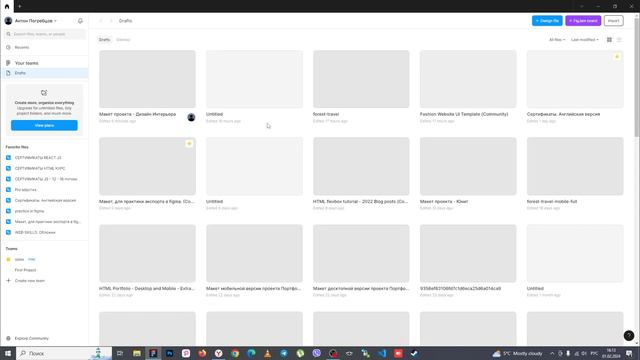Image resolution: width=640 pixels, height=360 pixels.
Task: Switch to list view
Action: click(x=619, y=40)
